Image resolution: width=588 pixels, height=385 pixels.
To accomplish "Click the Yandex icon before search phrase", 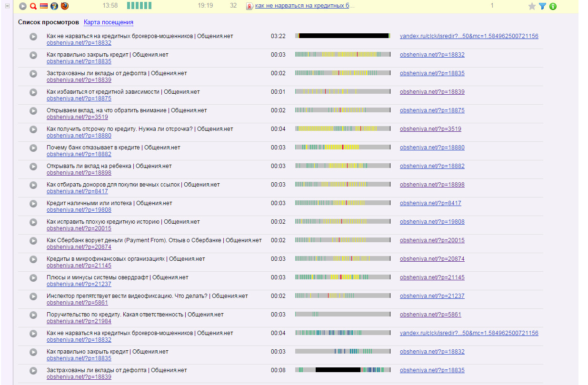I will coord(249,6).
